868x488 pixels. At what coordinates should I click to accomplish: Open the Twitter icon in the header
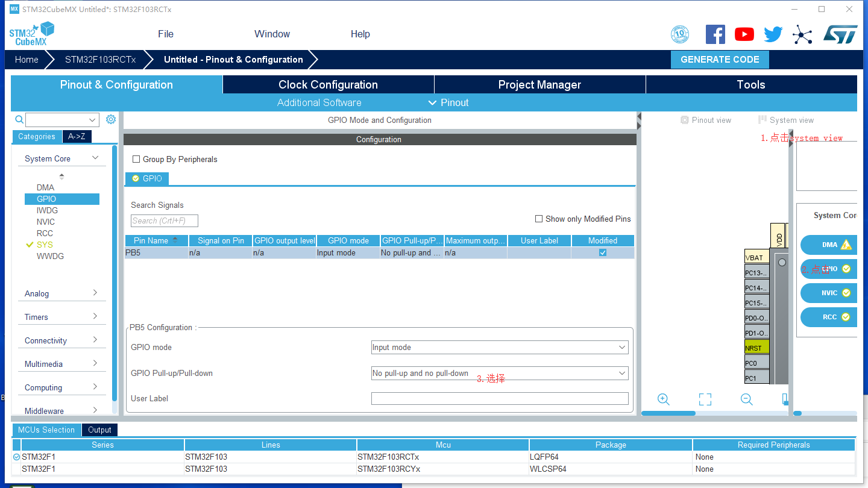772,34
